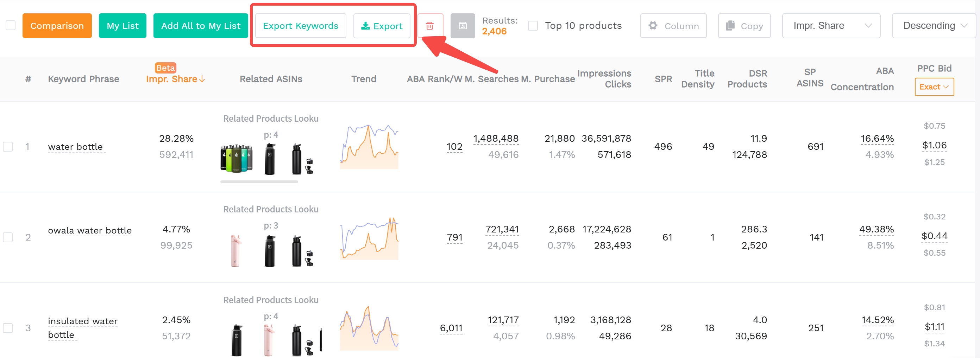Screen dimensions: 980x358
Task: Select the water bottle row checkbox
Action: [8, 147]
